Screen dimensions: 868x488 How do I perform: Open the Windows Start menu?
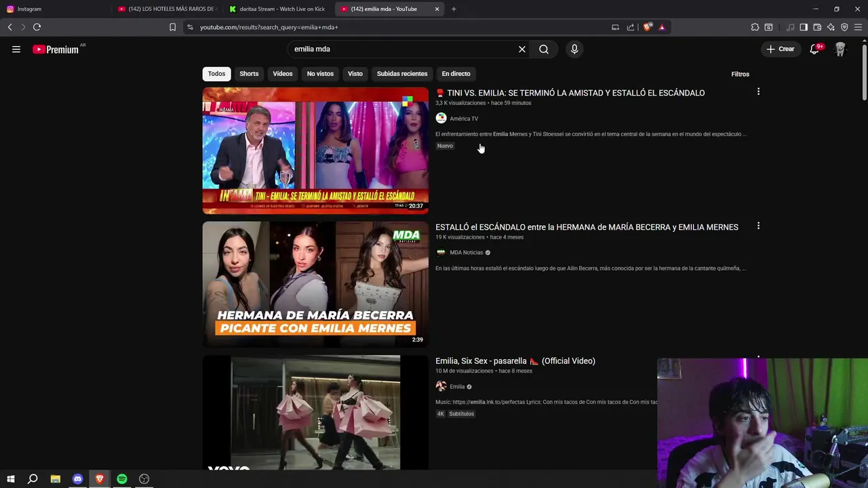point(10,479)
